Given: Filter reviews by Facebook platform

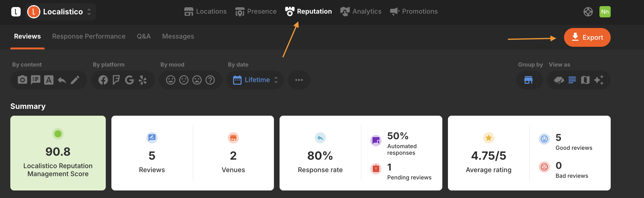Looking at the screenshot, I should pos(103,80).
